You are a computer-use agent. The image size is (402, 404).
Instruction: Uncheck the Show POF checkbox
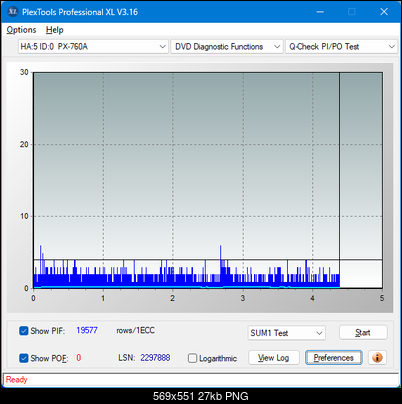24,358
